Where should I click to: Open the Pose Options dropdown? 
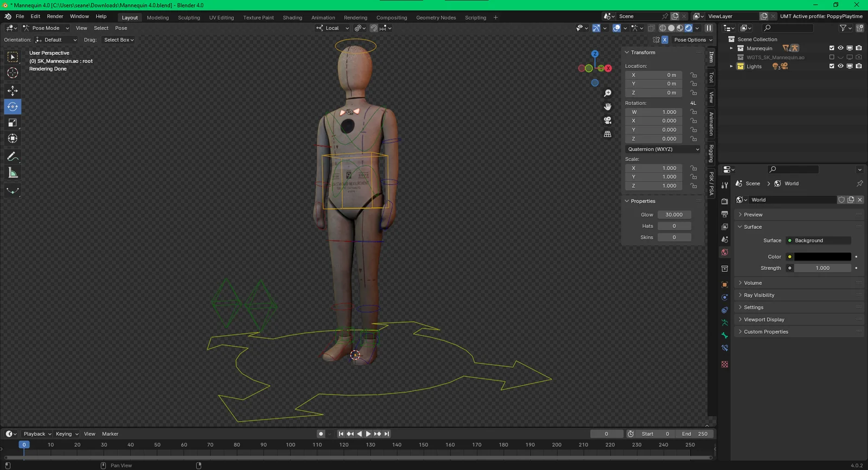(x=693, y=40)
